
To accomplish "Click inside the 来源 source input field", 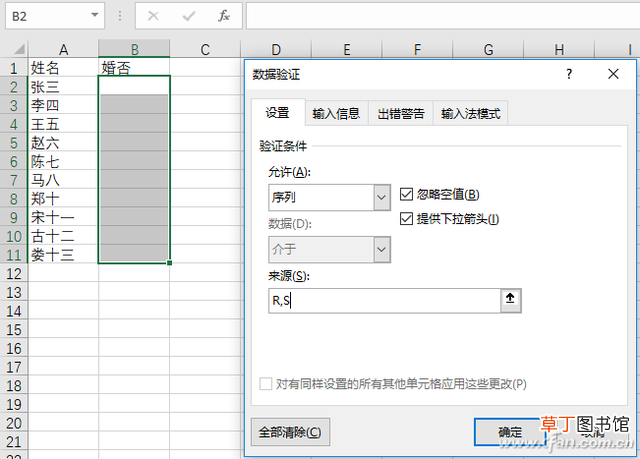I will click(x=384, y=301).
